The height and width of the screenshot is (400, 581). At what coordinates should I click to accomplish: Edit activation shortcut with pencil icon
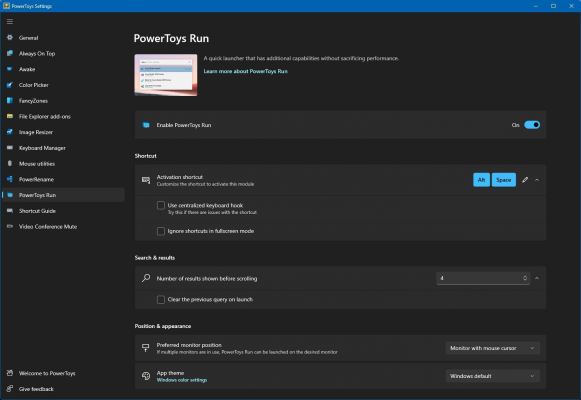(x=525, y=180)
